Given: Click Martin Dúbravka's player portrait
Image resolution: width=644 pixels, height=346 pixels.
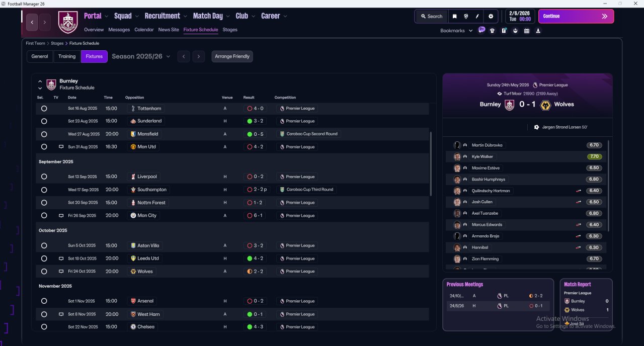Looking at the screenshot, I should (x=457, y=145).
